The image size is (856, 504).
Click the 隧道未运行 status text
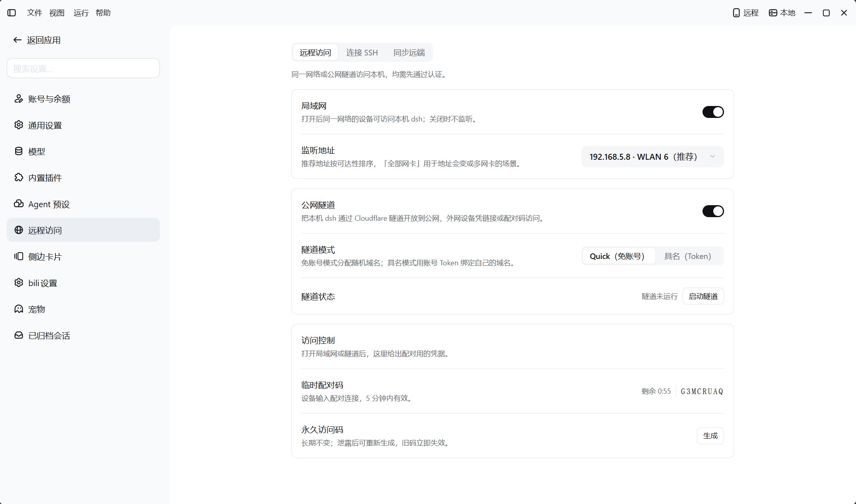659,296
